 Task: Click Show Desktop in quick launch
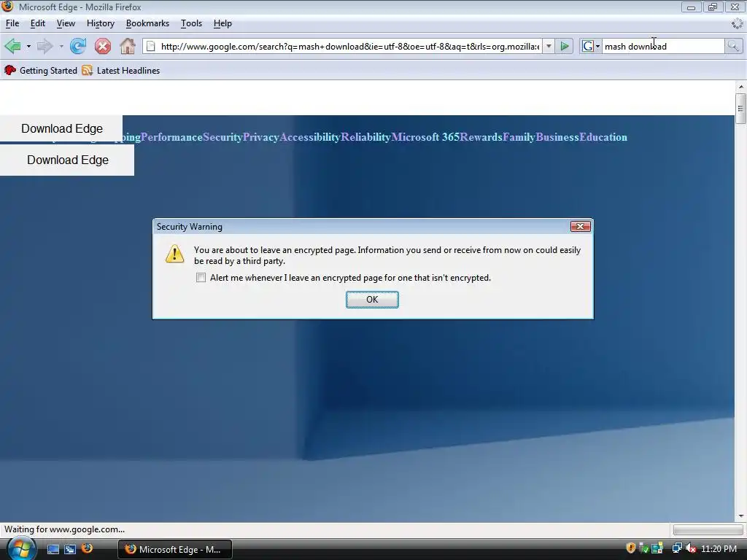[x=53, y=549]
